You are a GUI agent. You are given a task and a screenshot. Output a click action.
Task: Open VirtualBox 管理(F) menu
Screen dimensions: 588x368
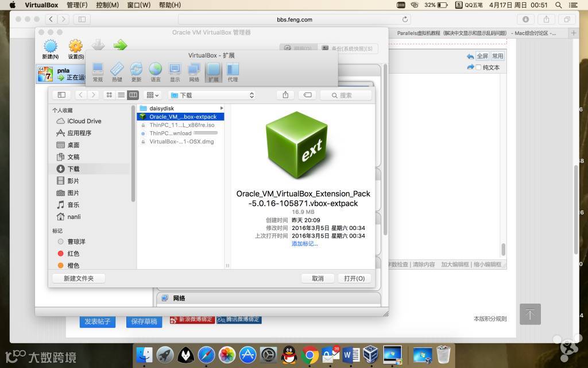[78, 5]
